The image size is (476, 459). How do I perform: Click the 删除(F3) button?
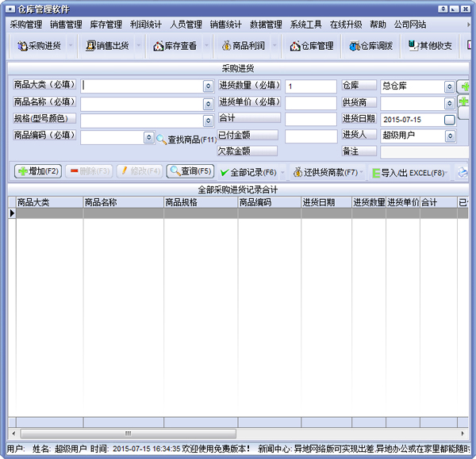coord(89,171)
